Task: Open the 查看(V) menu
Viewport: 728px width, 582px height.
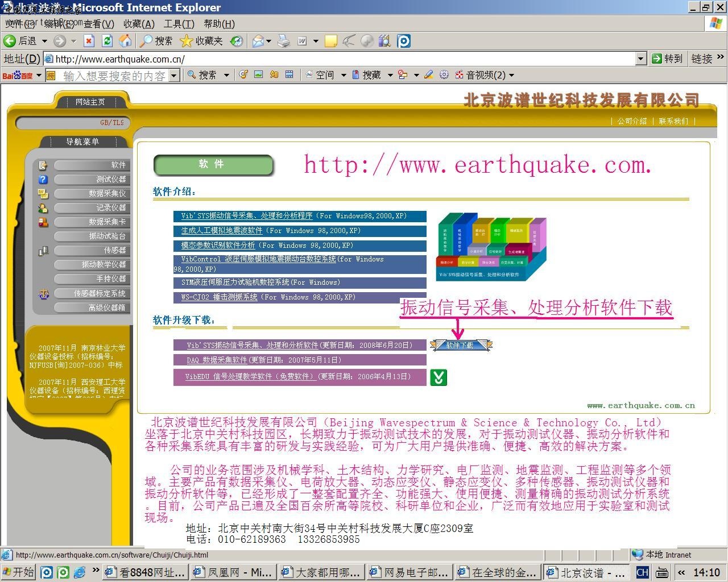Action: pos(99,24)
